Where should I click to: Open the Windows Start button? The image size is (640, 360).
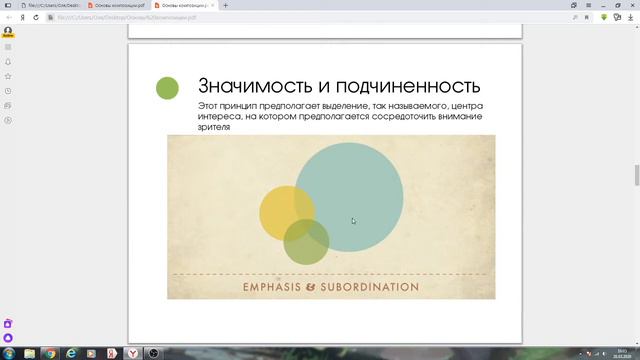pos(9,353)
